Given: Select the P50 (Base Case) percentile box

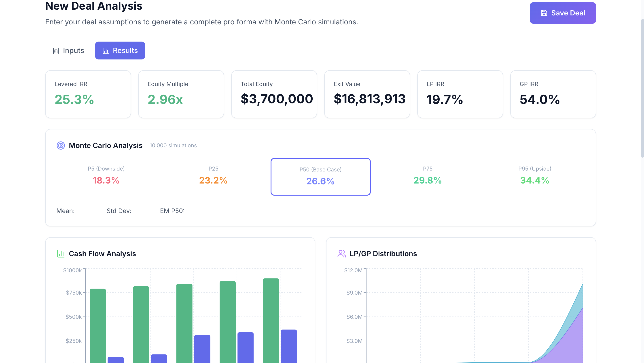Looking at the screenshot, I should (x=320, y=177).
